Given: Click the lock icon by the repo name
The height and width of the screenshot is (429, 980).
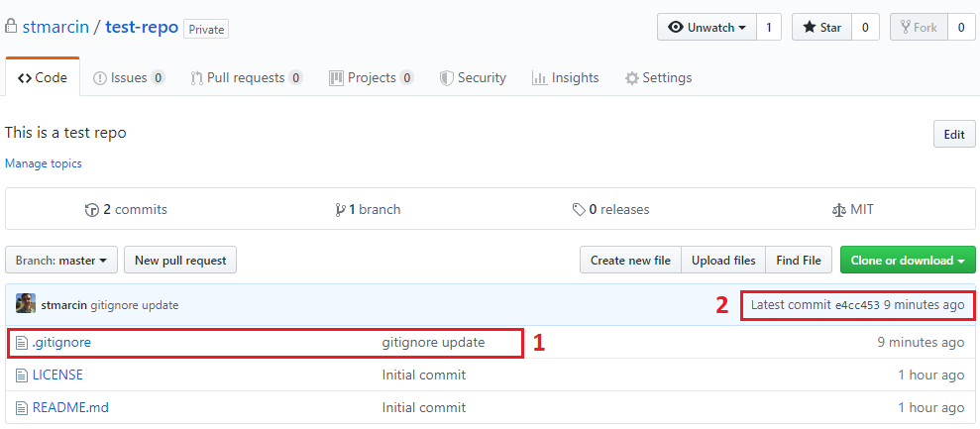Looking at the screenshot, I should click(10, 27).
